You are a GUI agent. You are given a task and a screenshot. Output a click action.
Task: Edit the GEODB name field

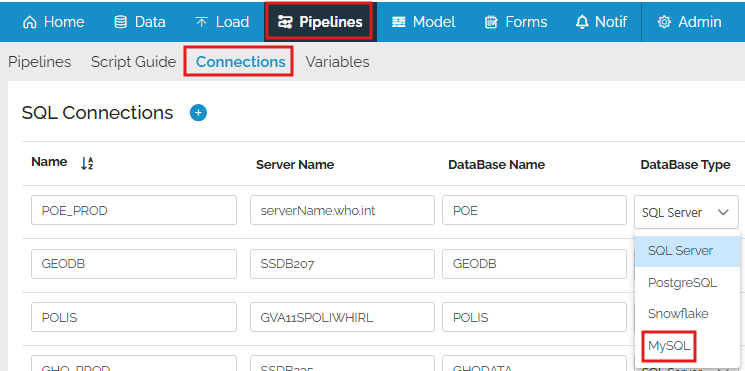pyautogui.click(x=134, y=264)
